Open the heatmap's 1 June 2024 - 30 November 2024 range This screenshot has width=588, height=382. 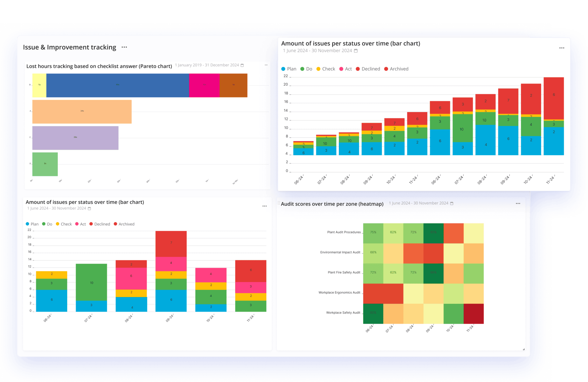[x=418, y=203]
